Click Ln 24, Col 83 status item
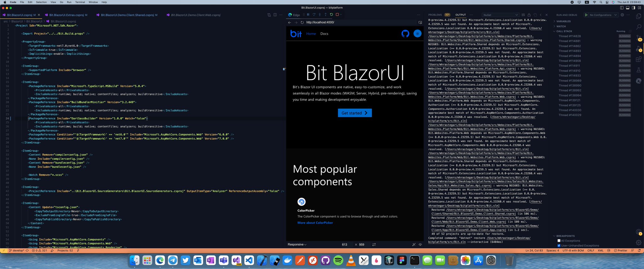Image resolution: width=644 pixels, height=269 pixels. 534,250
